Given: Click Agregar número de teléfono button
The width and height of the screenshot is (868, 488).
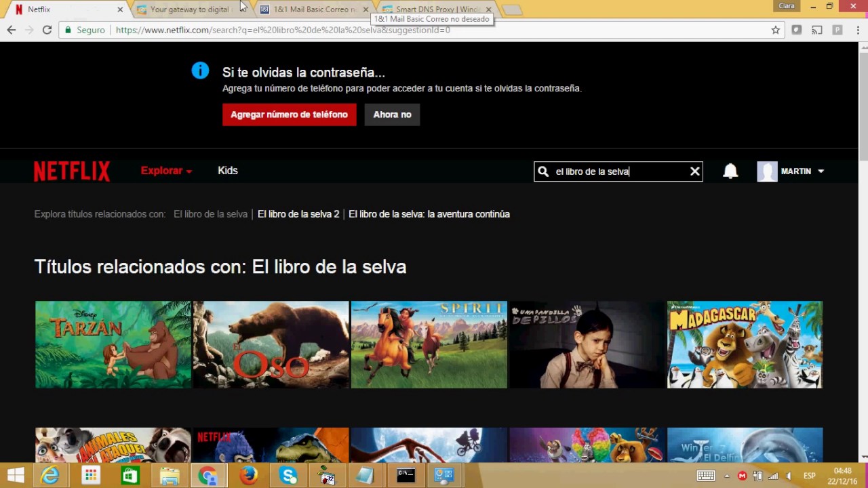Looking at the screenshot, I should [289, 115].
